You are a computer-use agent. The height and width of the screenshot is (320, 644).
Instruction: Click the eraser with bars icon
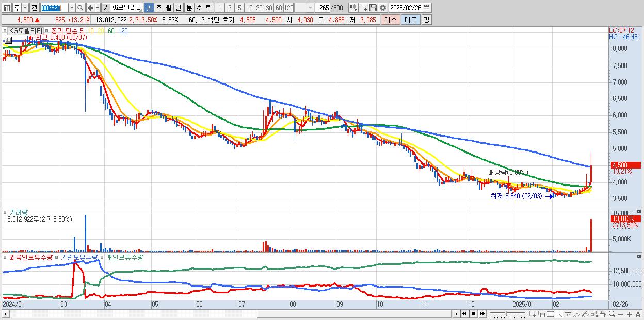pyautogui.click(x=594, y=314)
